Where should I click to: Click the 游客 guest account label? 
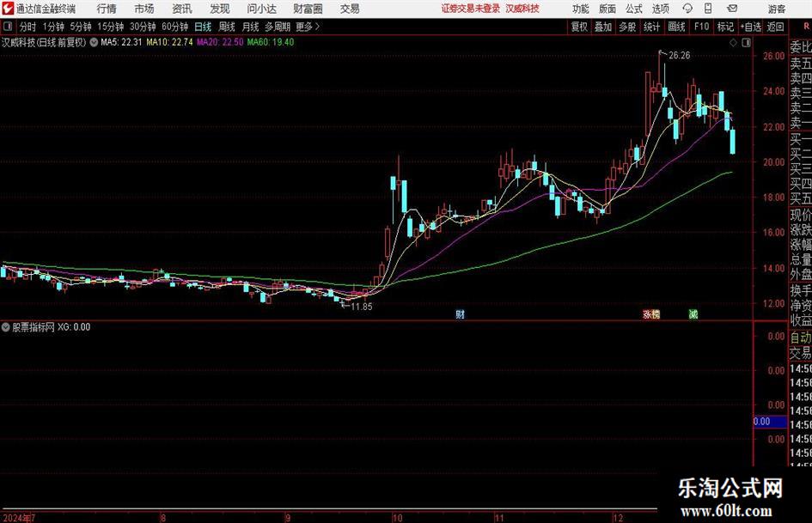tap(776, 9)
